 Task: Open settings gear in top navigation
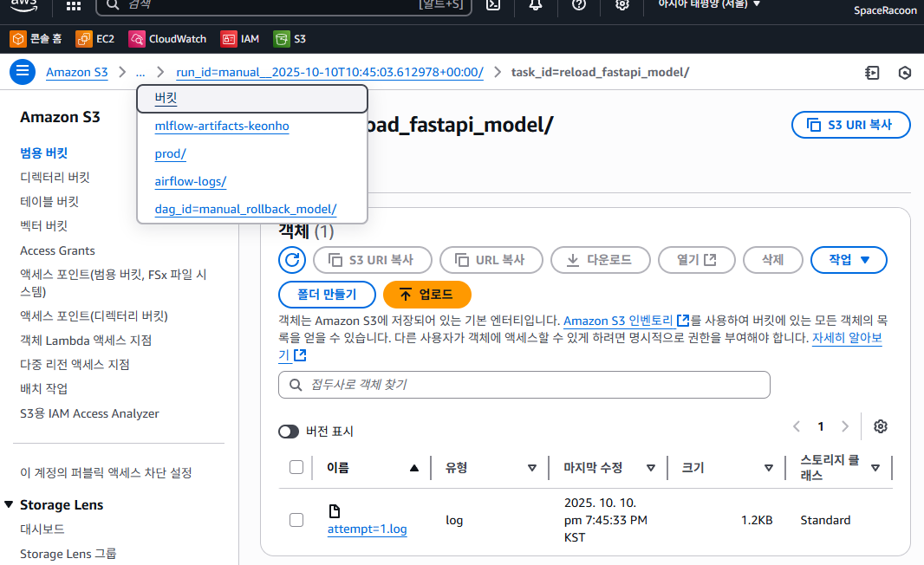622,5
